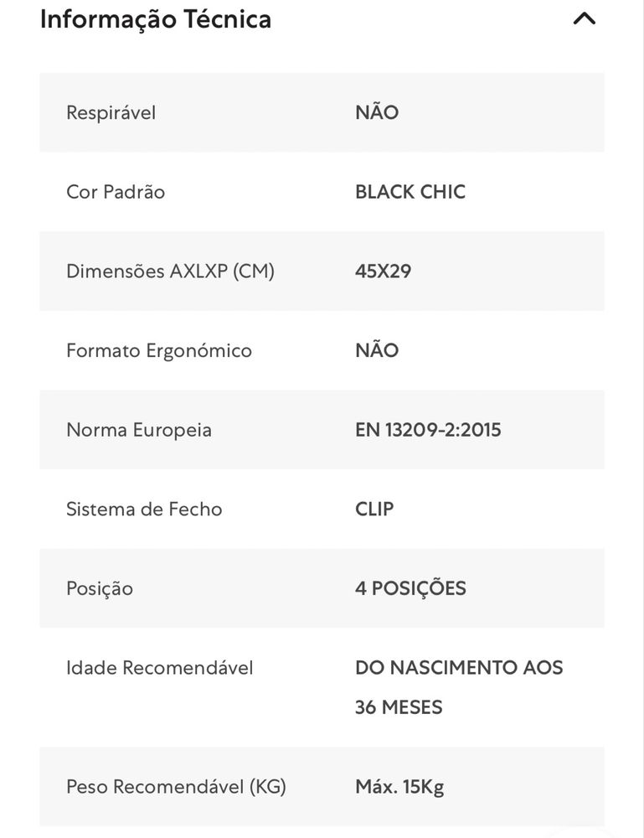This screenshot has width=644, height=838.
Task: Click the 4 POSIÇÕES value
Action: click(410, 588)
